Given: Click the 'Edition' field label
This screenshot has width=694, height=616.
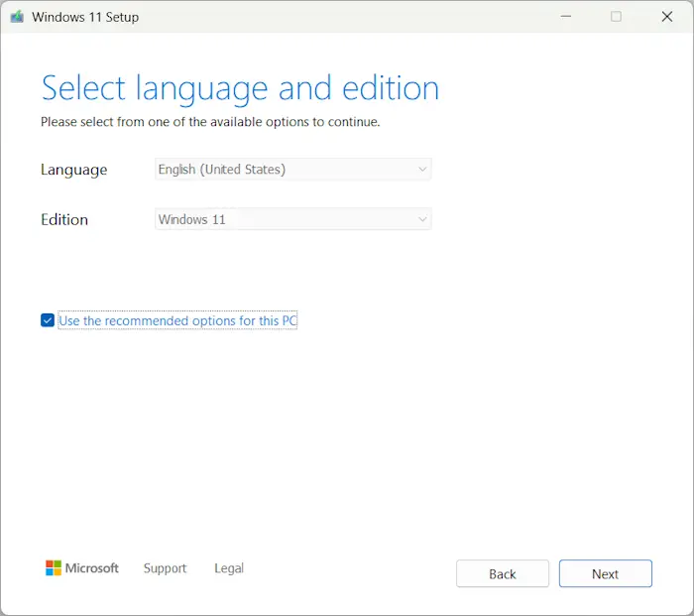Looking at the screenshot, I should [x=64, y=219].
